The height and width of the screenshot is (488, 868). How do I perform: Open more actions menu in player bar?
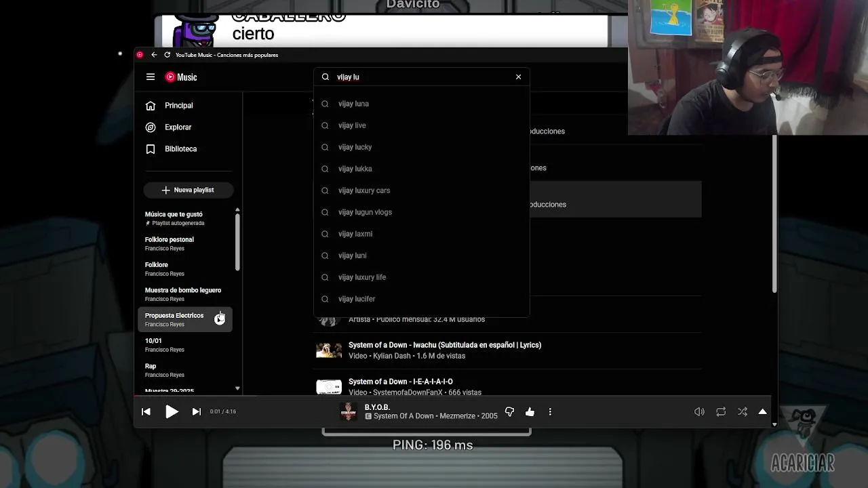pos(550,411)
